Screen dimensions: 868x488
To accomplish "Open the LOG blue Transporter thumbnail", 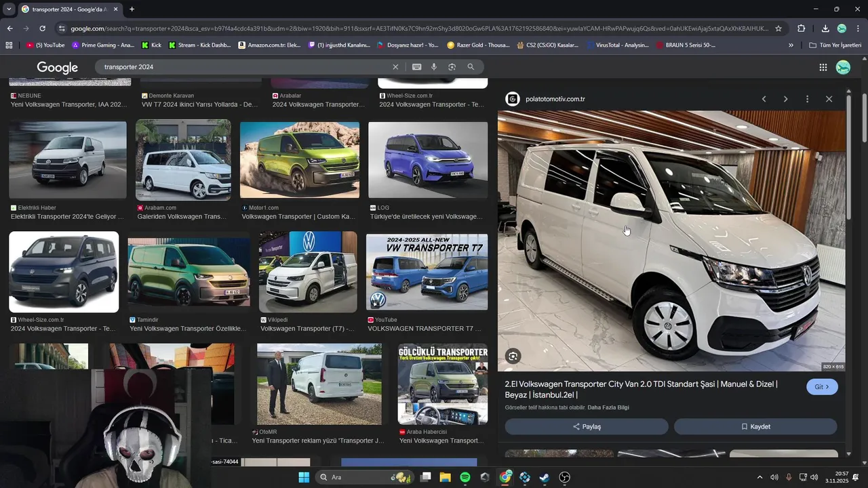I will [428, 160].
